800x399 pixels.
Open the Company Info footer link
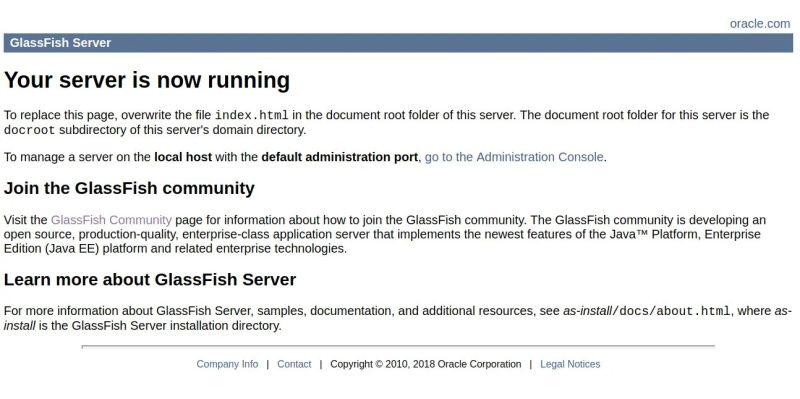click(227, 364)
